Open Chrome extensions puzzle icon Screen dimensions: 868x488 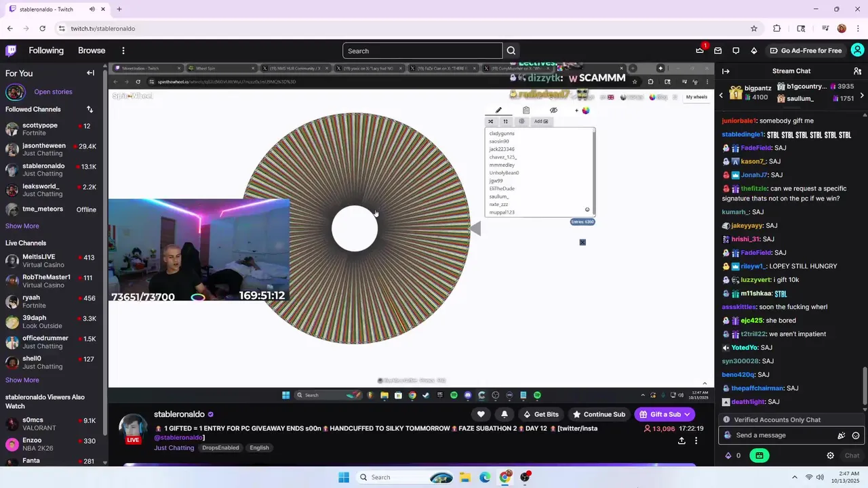click(x=777, y=28)
